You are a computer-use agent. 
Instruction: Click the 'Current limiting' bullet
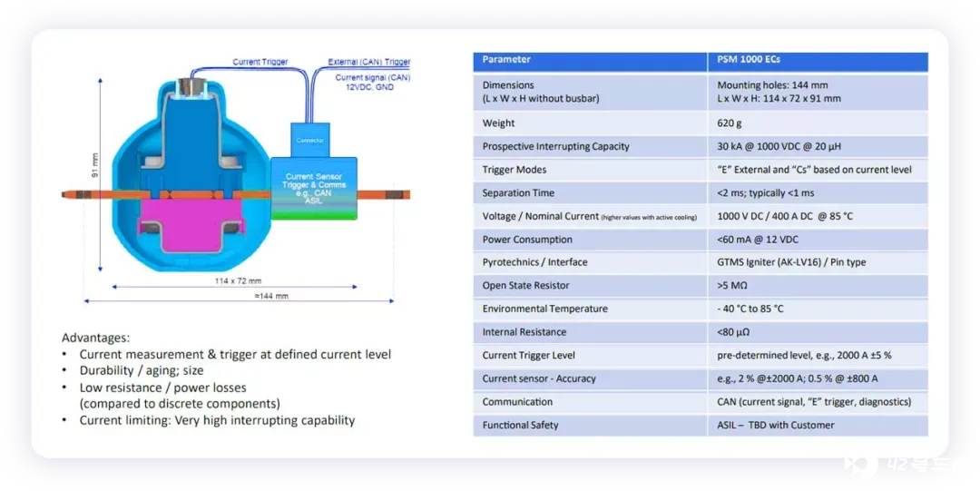pyautogui.click(x=217, y=420)
